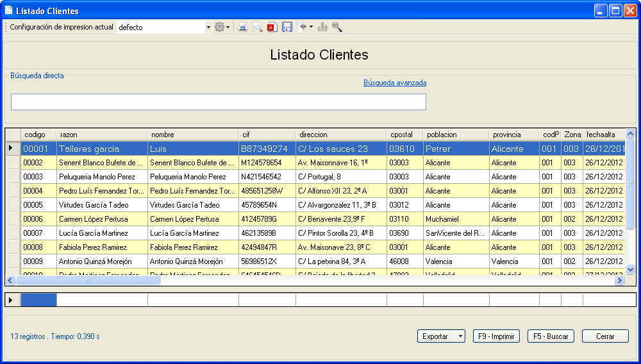Expand the dropdown arrow beside the send icon
This screenshot has height=364, width=641.
tap(311, 27)
